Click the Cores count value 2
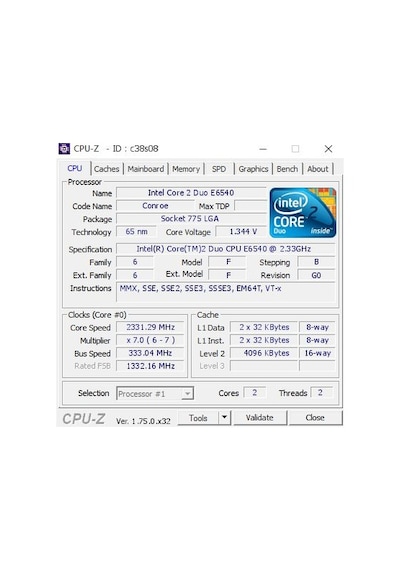 255,393
